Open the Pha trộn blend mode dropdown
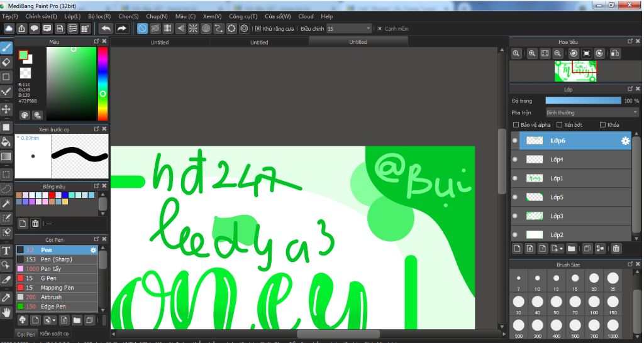Viewport: 644px width, 343px height. tap(591, 112)
